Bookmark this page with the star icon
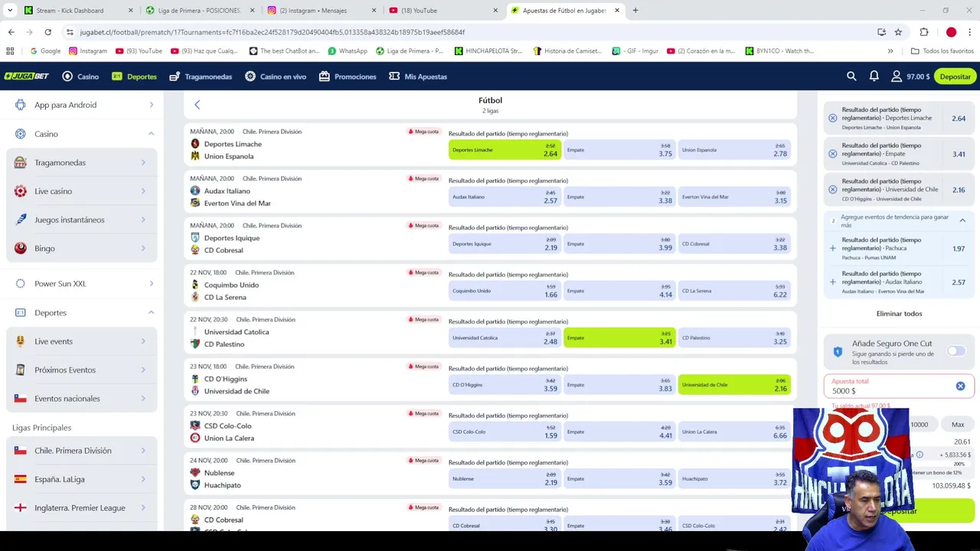980x551 pixels. [898, 32]
